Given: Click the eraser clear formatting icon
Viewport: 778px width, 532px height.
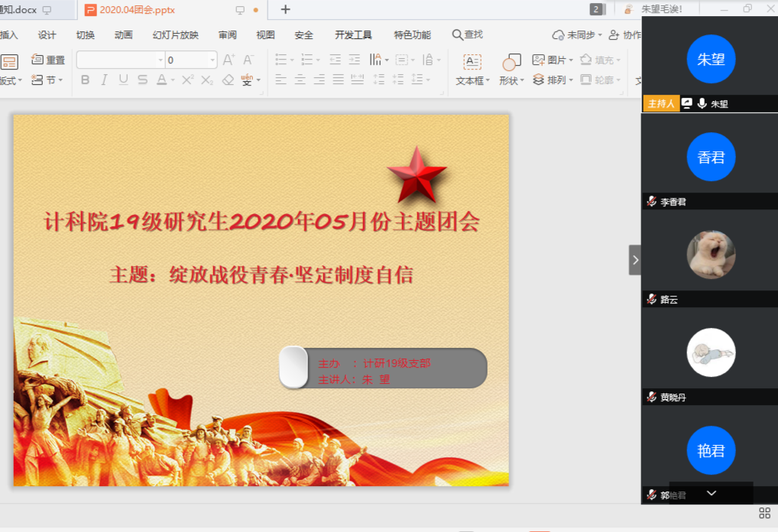Looking at the screenshot, I should click(x=228, y=80).
